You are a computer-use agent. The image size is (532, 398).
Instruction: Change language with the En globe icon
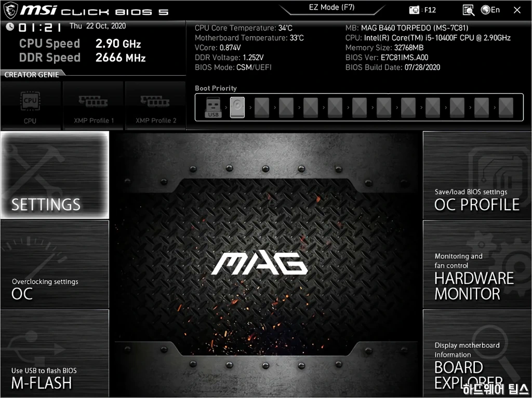coord(490,10)
